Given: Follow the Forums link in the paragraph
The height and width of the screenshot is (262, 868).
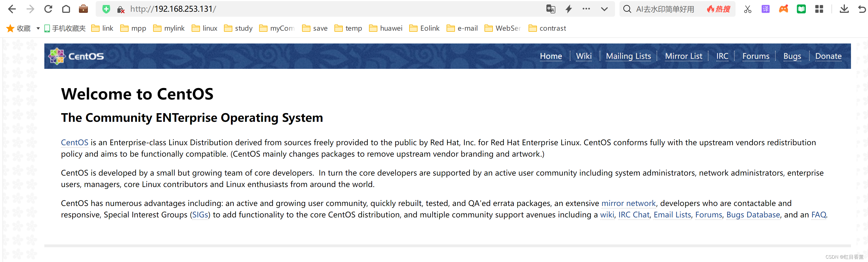Looking at the screenshot, I should (x=709, y=215).
